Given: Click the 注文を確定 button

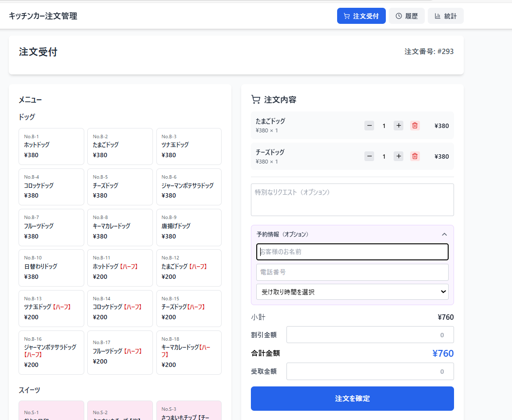Looking at the screenshot, I should tap(352, 399).
